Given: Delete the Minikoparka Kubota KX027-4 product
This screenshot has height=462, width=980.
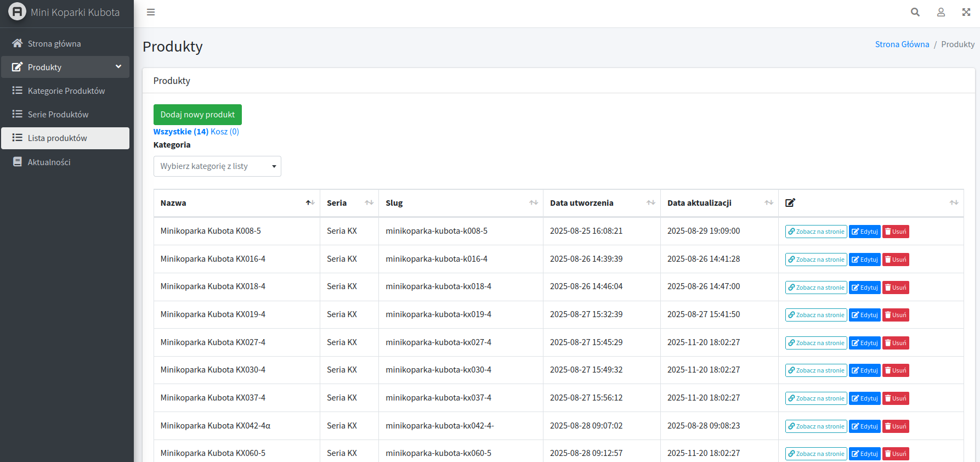Looking at the screenshot, I should (x=896, y=343).
